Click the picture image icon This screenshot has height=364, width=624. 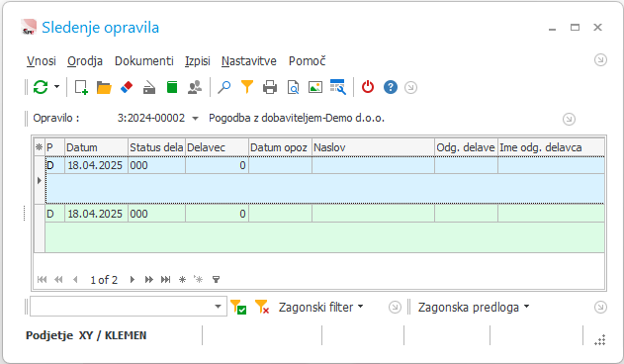coord(315,87)
